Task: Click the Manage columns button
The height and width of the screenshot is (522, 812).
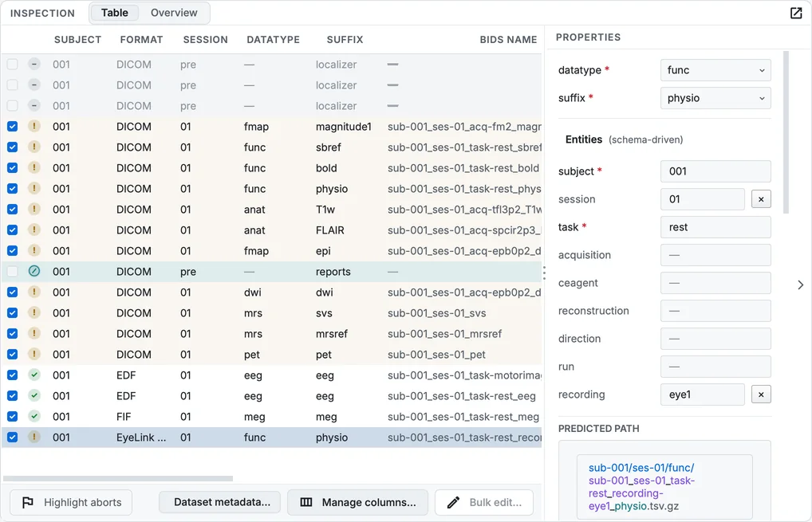Action: coord(358,502)
